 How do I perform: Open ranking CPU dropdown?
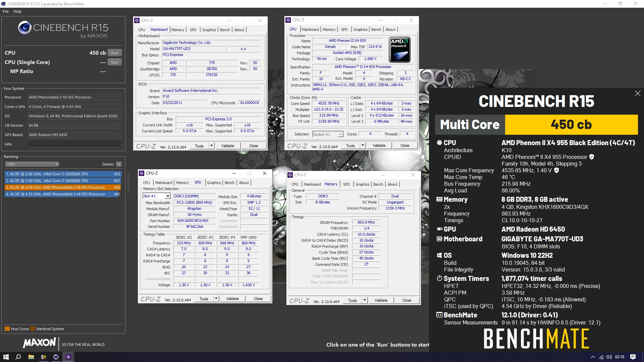[x=32, y=164]
